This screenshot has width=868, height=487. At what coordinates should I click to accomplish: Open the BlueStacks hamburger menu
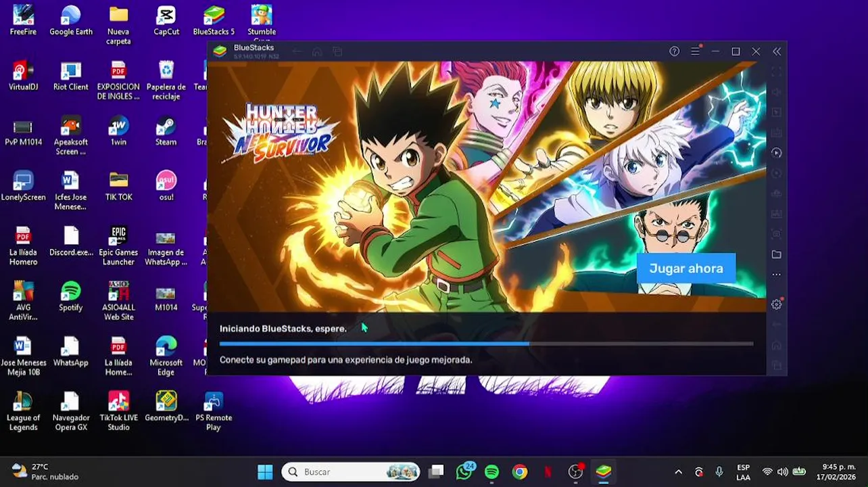[695, 51]
